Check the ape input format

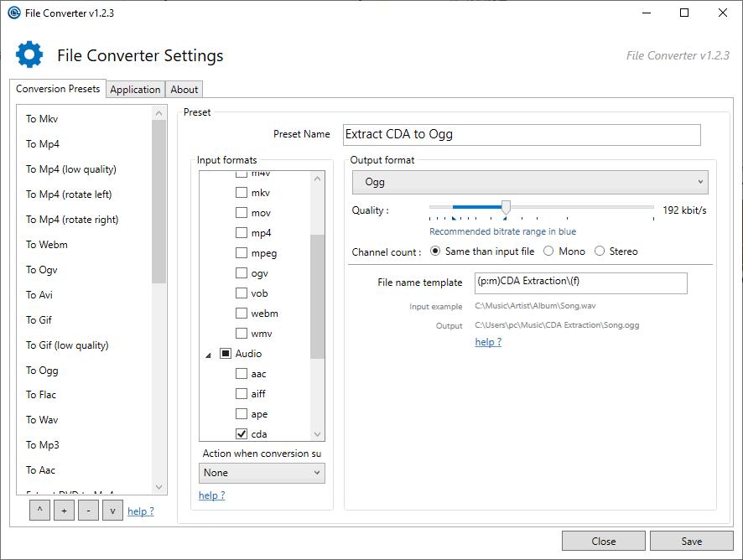242,414
